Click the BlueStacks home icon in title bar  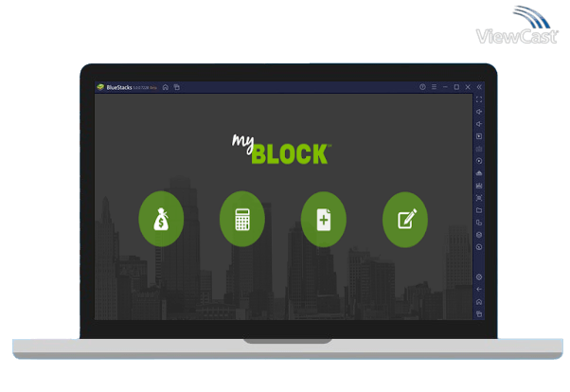coord(166,87)
